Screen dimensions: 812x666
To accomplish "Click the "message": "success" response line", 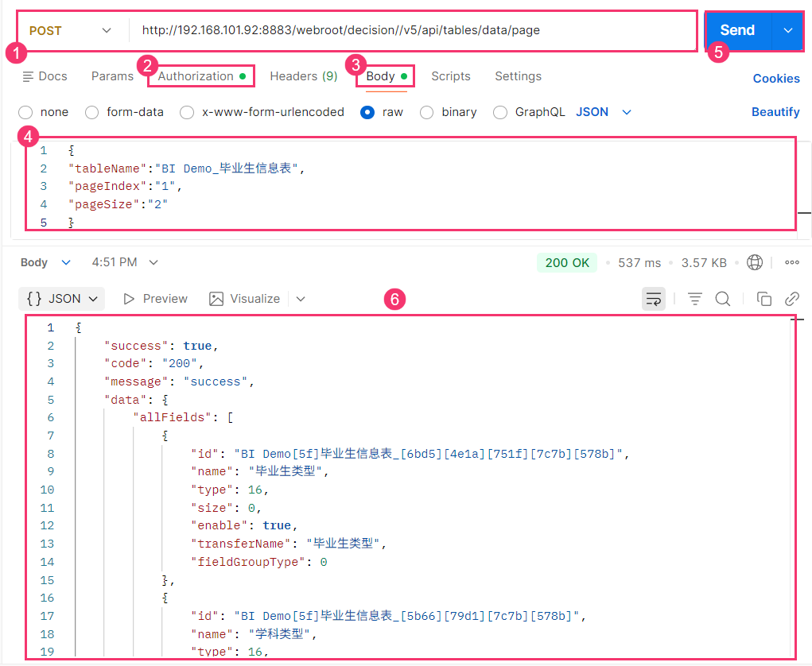I will point(179,382).
